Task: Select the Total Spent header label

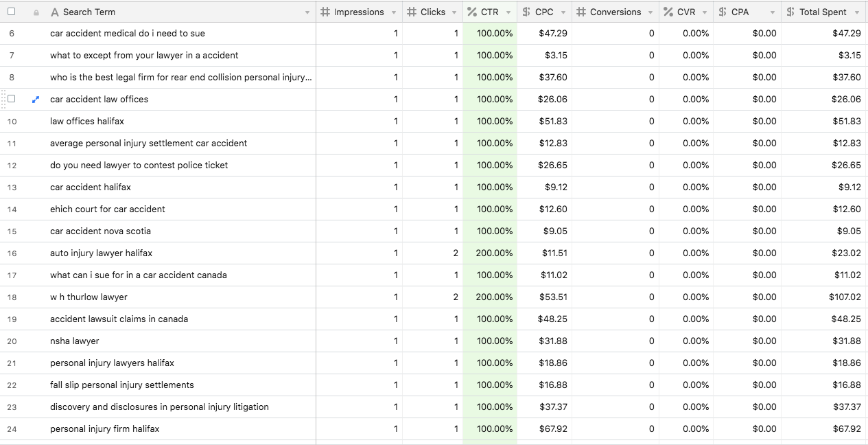Action: click(823, 12)
